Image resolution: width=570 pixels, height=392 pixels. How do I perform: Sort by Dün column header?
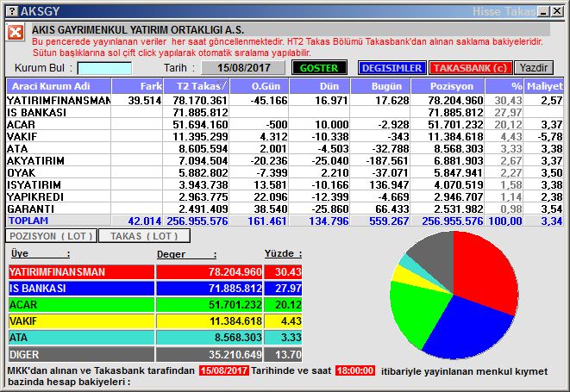pyautogui.click(x=320, y=86)
